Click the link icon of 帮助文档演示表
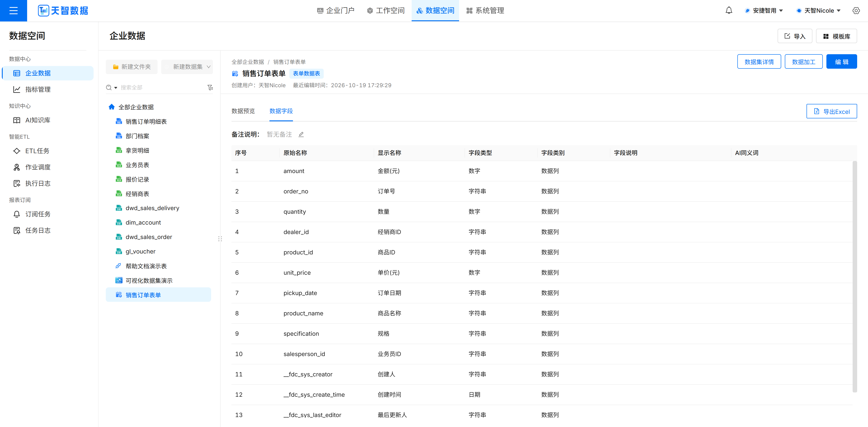Screen dimensions: 868x427 point(118,266)
